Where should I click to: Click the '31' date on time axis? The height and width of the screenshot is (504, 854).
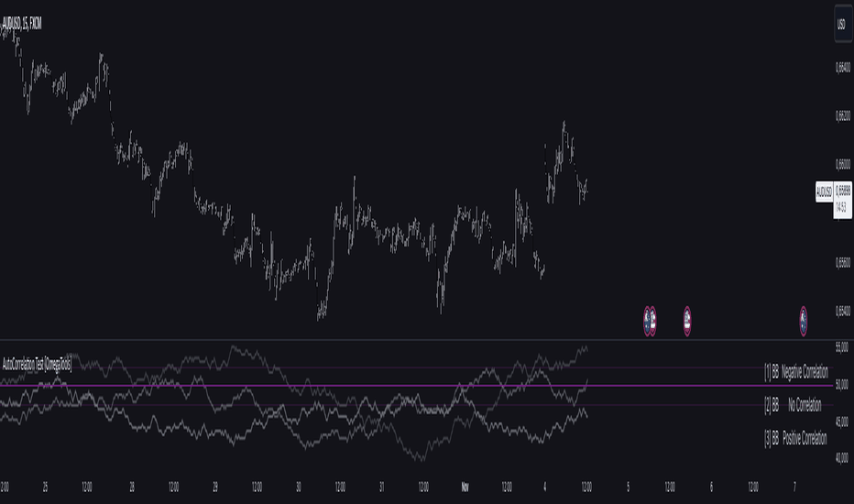[x=382, y=487]
